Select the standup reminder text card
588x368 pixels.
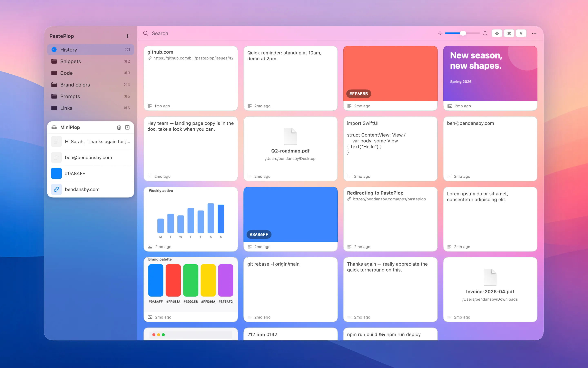[x=291, y=78]
